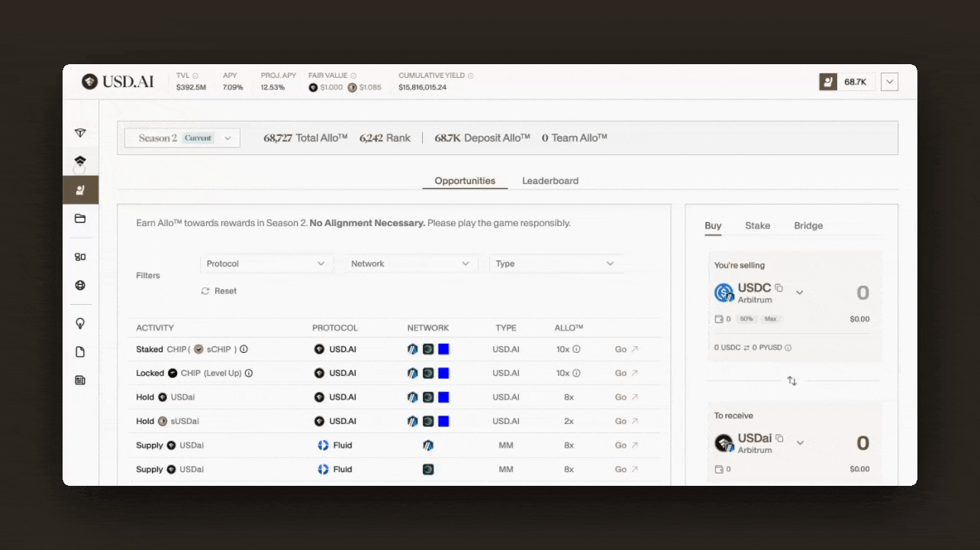980x550 pixels.
Task: Click the 12.53% projected APY value
Action: click(272, 87)
